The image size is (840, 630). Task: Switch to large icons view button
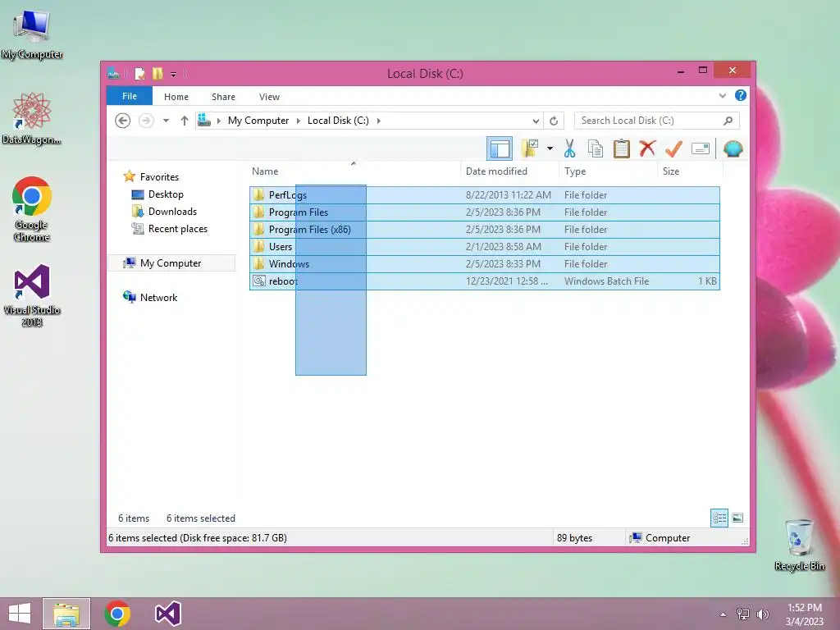pos(737,518)
